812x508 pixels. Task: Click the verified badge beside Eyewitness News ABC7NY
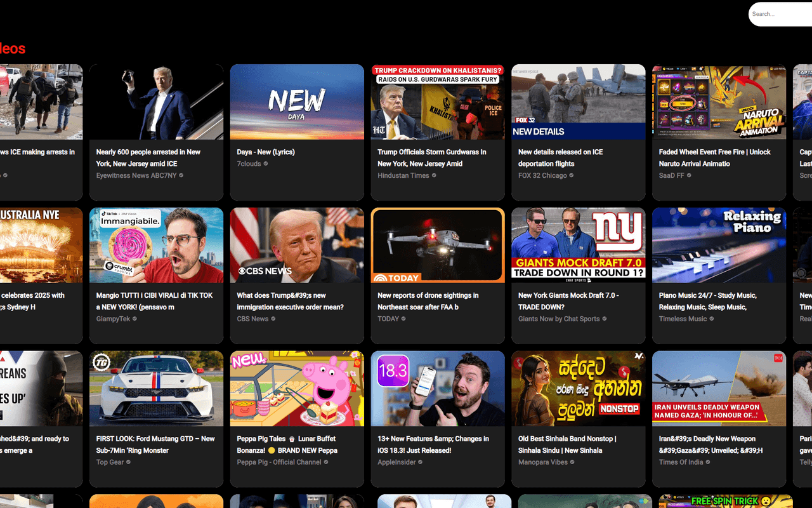coord(181,175)
